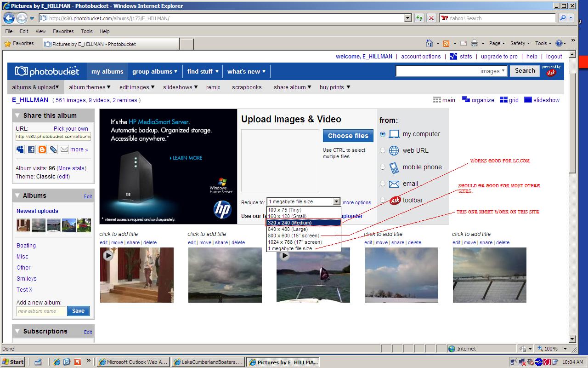Save the new album name
The height and width of the screenshot is (368, 588).
tap(78, 311)
